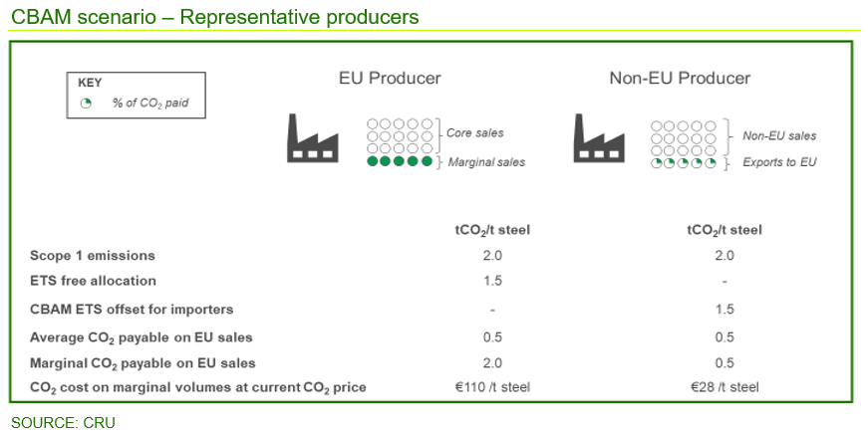868x438 pixels.
Task: Click the 'CBAM scenario – Representative producers' title
Action: (x=214, y=18)
